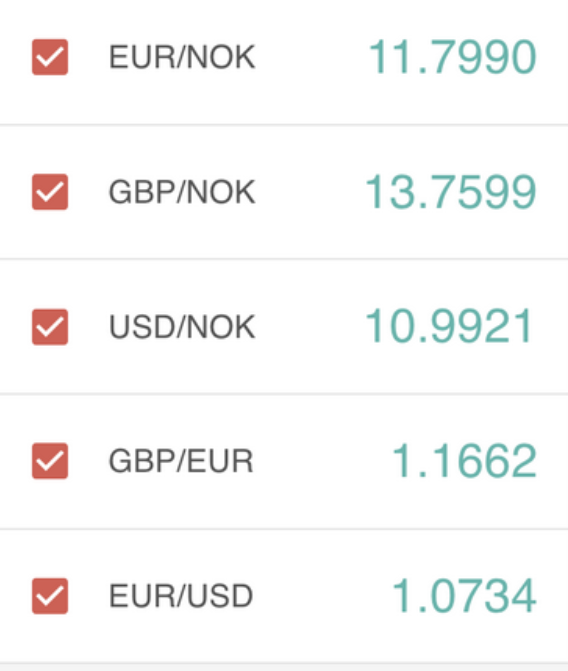The height and width of the screenshot is (671, 568).
Task: Open the USD/NOK pair label
Action: point(182,327)
